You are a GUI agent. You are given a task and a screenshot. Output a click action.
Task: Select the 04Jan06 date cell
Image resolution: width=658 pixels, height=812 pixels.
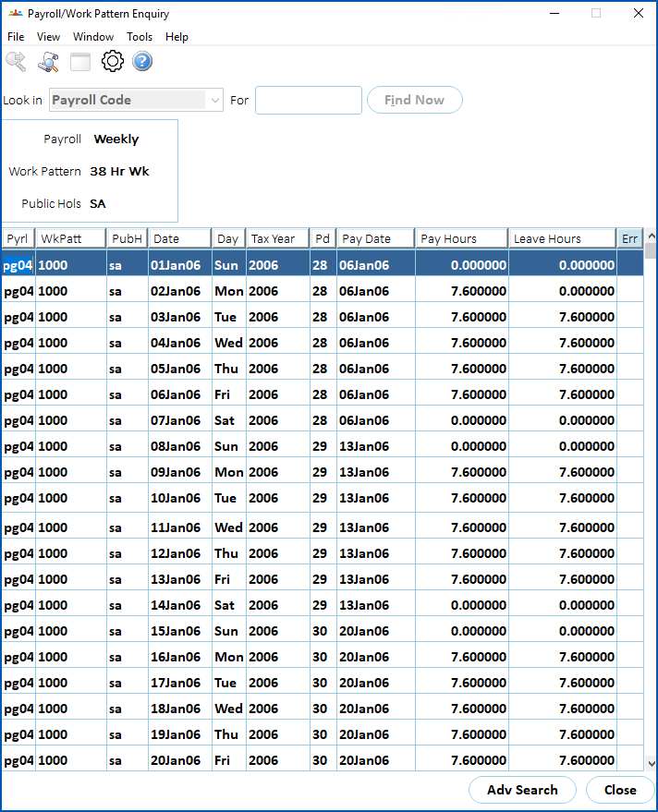coord(180,343)
